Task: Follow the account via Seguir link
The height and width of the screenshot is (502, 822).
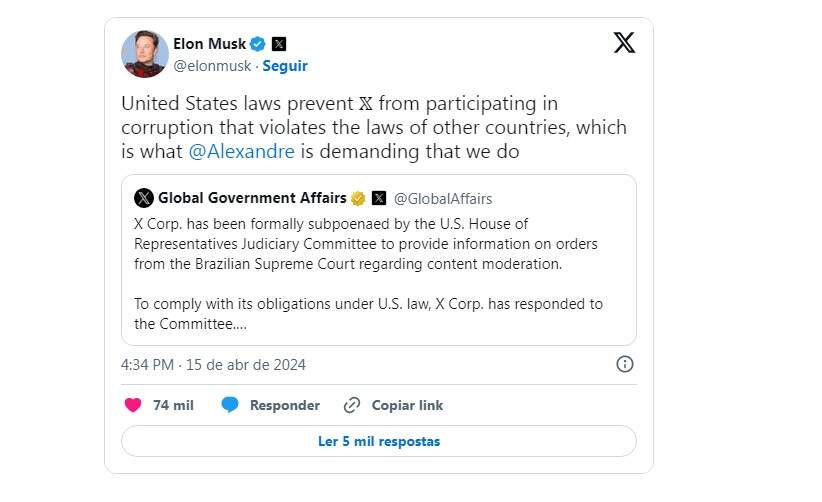Action: (285, 66)
